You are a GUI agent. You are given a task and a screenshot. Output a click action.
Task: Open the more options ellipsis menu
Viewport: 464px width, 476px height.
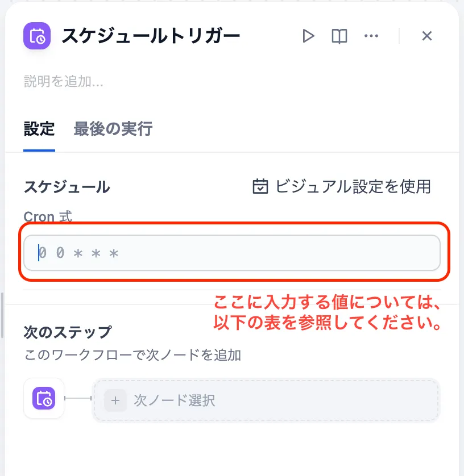tap(371, 36)
